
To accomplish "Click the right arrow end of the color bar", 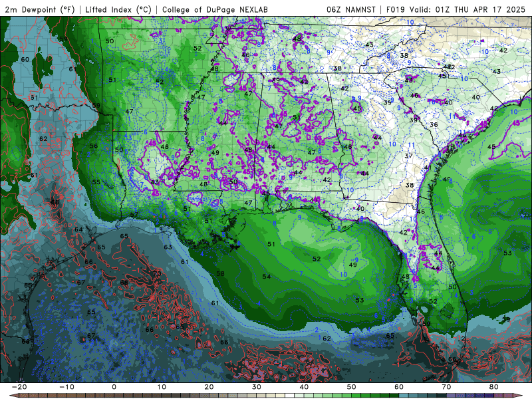I will 519,396.
